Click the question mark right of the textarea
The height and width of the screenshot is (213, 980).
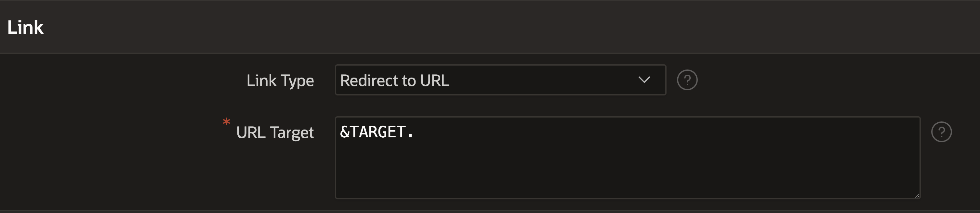pos(941,132)
